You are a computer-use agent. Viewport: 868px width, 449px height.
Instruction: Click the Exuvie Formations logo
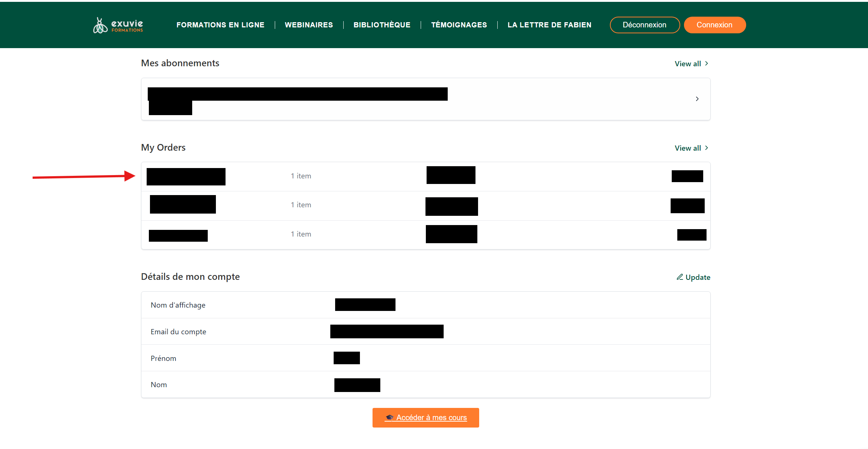click(x=118, y=25)
